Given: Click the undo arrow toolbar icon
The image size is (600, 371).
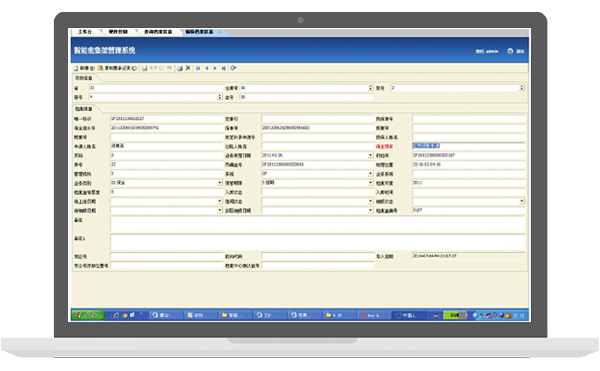Looking at the screenshot, I should coord(169,68).
